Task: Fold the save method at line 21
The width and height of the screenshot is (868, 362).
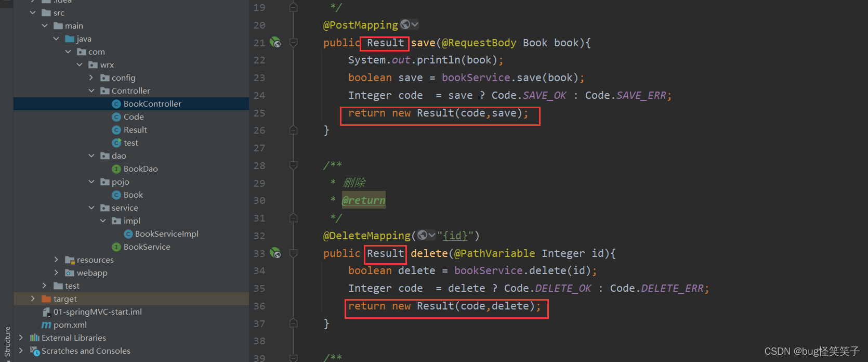Action: coord(293,43)
